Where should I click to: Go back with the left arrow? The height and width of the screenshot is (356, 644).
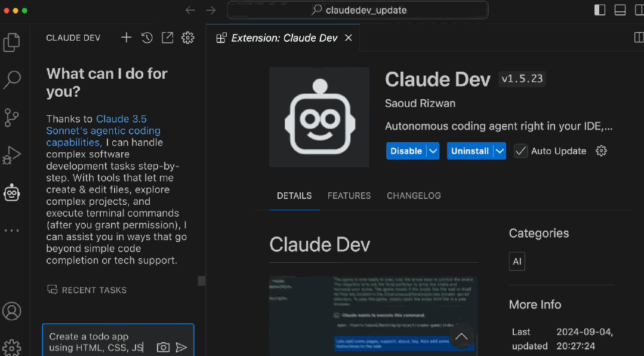click(190, 10)
